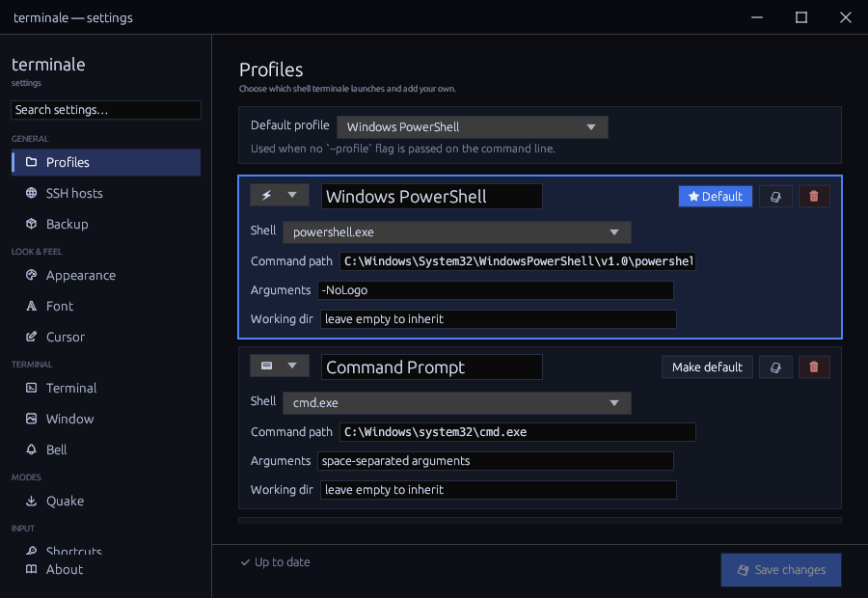Image resolution: width=868 pixels, height=598 pixels.
Task: Click the letter A icon beside Font
Action: (32, 306)
